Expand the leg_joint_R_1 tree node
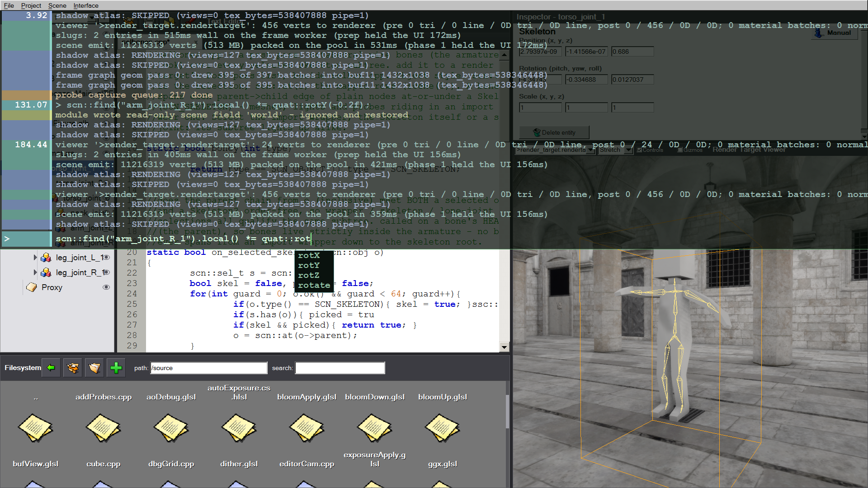 [35, 272]
